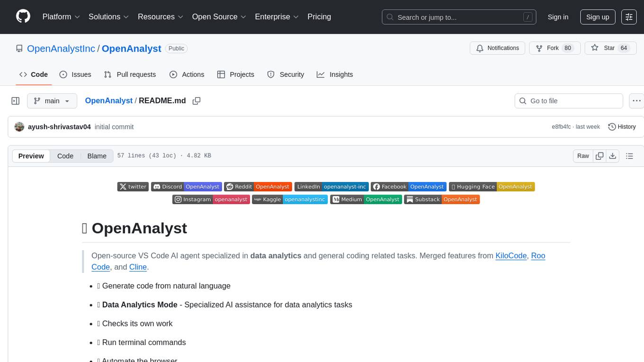Expand the Platform menu
The image size is (644, 362).
point(61,17)
